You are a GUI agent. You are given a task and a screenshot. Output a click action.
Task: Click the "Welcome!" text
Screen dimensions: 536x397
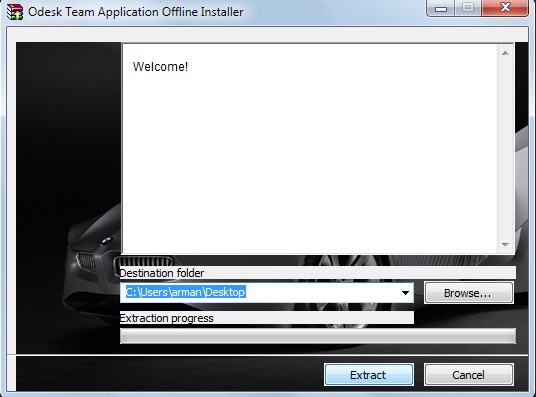pos(160,66)
